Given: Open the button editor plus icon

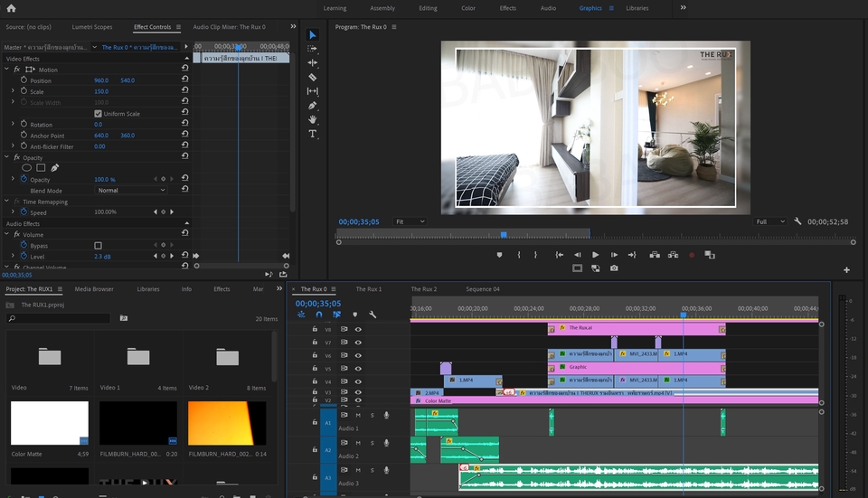Looking at the screenshot, I should point(846,270).
